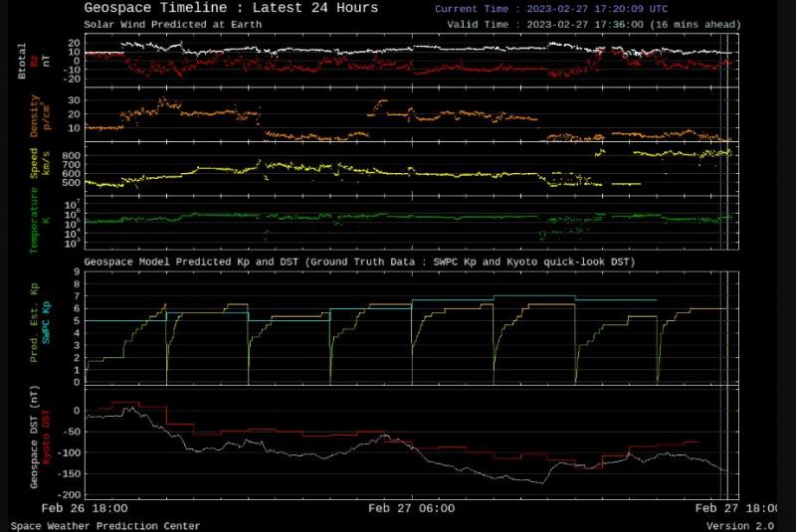Click the Geospace Model Predicted Kp and DST heading

pos(358,262)
